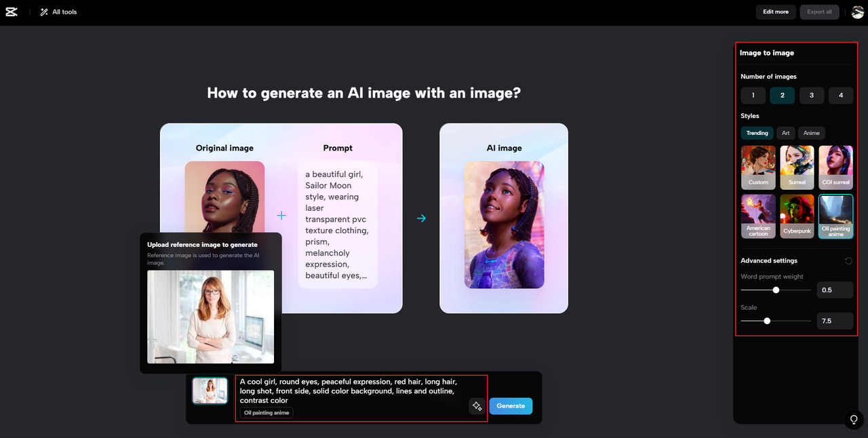Click the reference image preview of woman

pos(211,317)
